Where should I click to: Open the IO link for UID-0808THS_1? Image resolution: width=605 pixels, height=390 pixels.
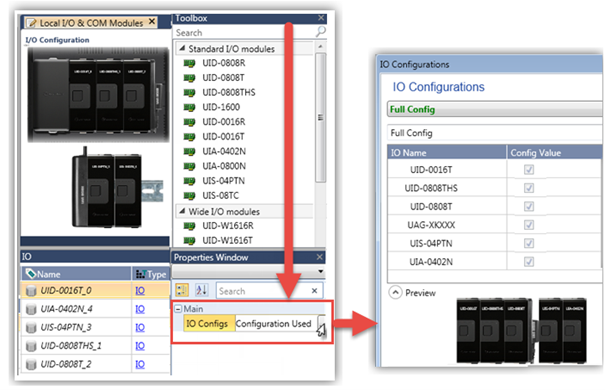point(140,346)
